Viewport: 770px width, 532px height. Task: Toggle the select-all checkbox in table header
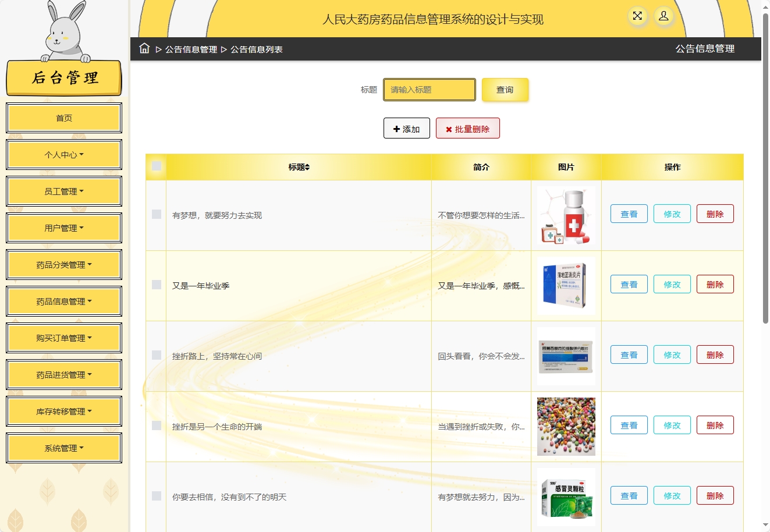[x=156, y=166]
